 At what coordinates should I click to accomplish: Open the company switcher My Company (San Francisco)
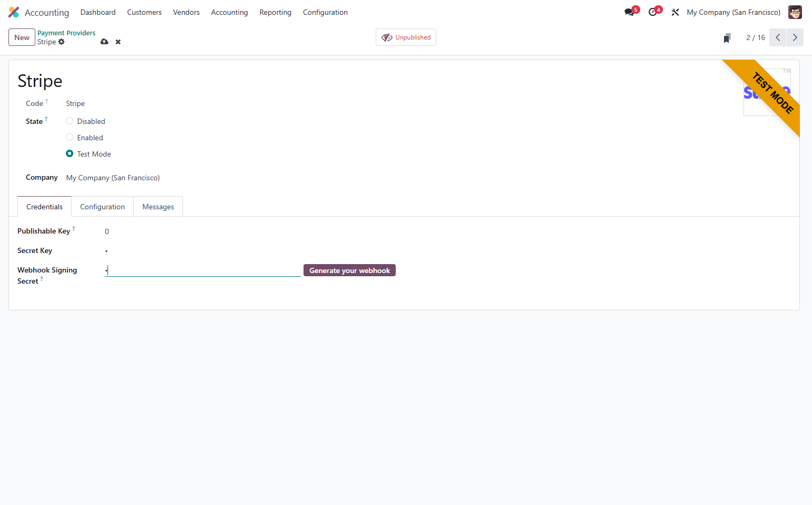733,12
